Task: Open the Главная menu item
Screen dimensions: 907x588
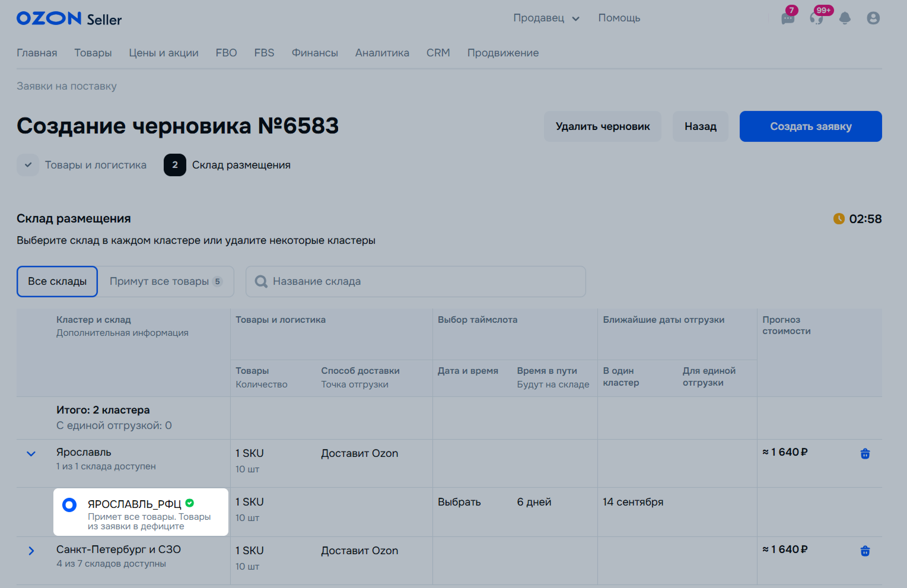Action: (x=37, y=53)
